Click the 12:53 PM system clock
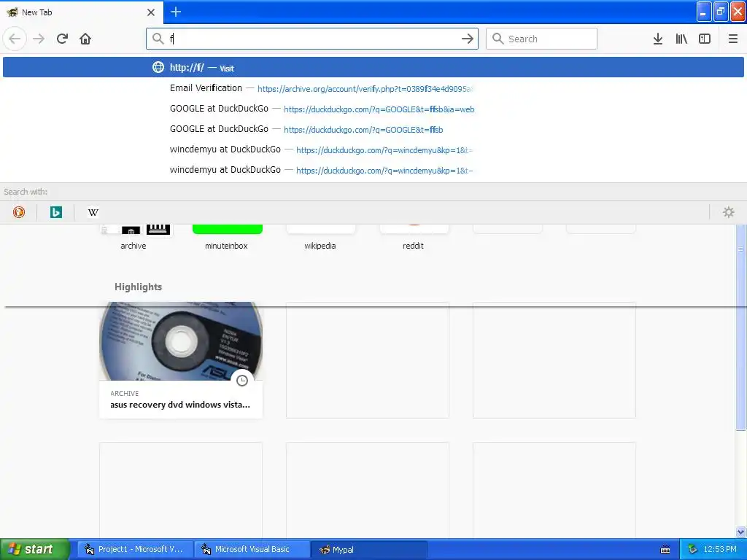 (720, 549)
